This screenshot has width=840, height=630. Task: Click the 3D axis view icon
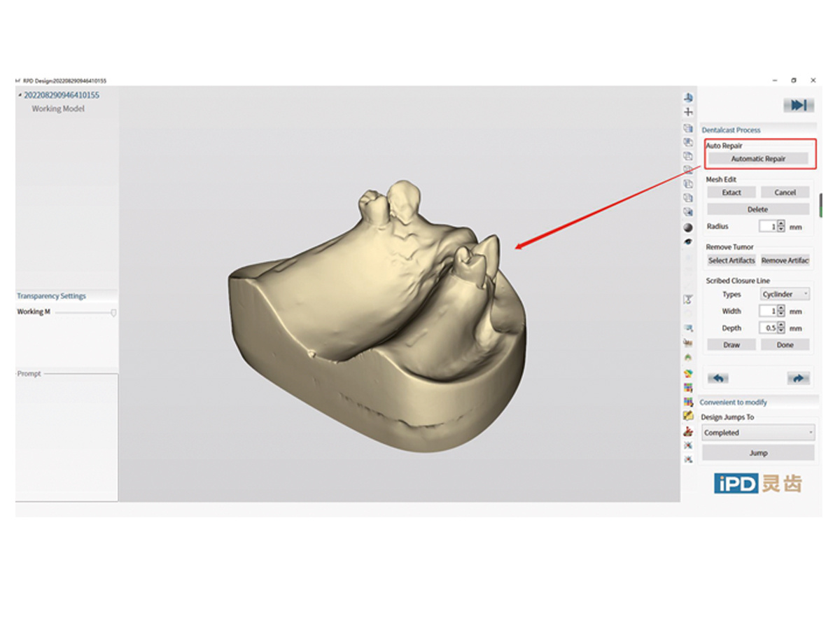pos(688,97)
